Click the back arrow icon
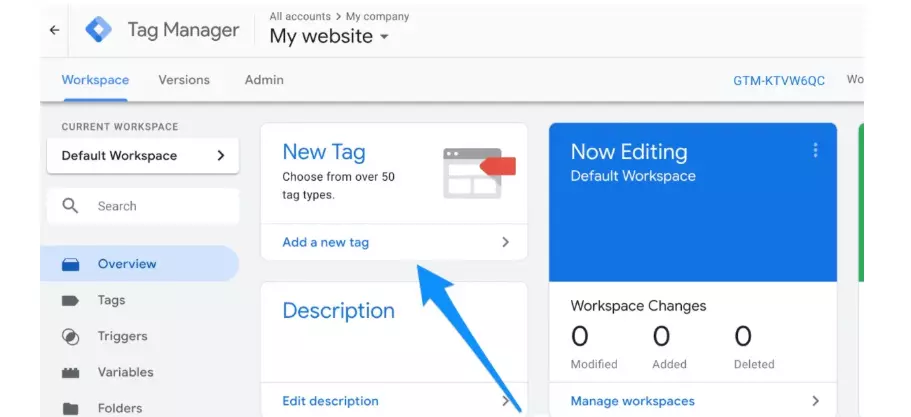This screenshot has width=911, height=417. tap(55, 30)
